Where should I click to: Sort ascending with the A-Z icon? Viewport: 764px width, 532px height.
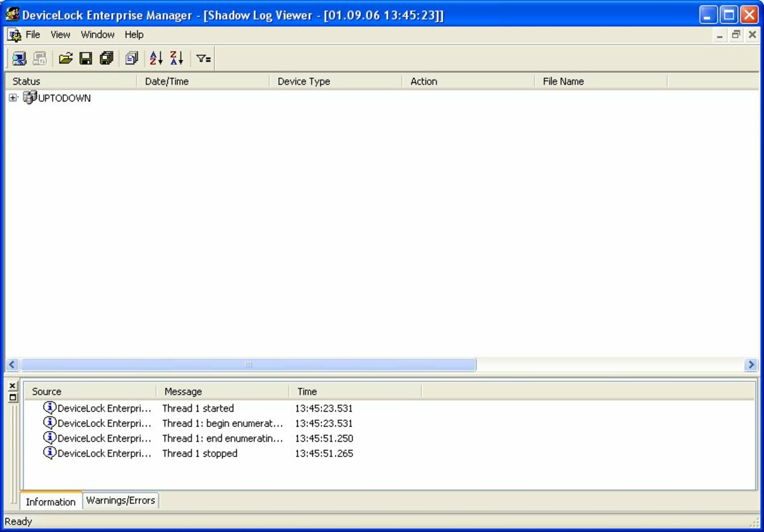[x=155, y=58]
